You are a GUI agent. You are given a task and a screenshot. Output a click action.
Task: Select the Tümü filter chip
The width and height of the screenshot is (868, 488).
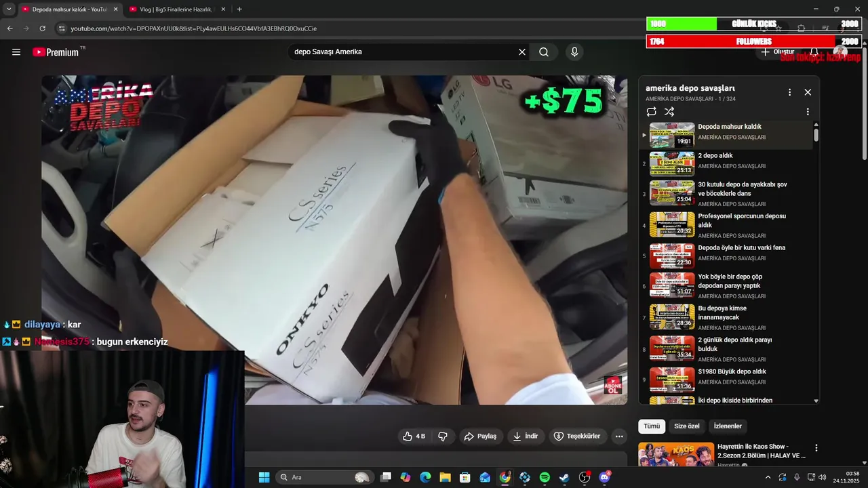pyautogui.click(x=652, y=426)
